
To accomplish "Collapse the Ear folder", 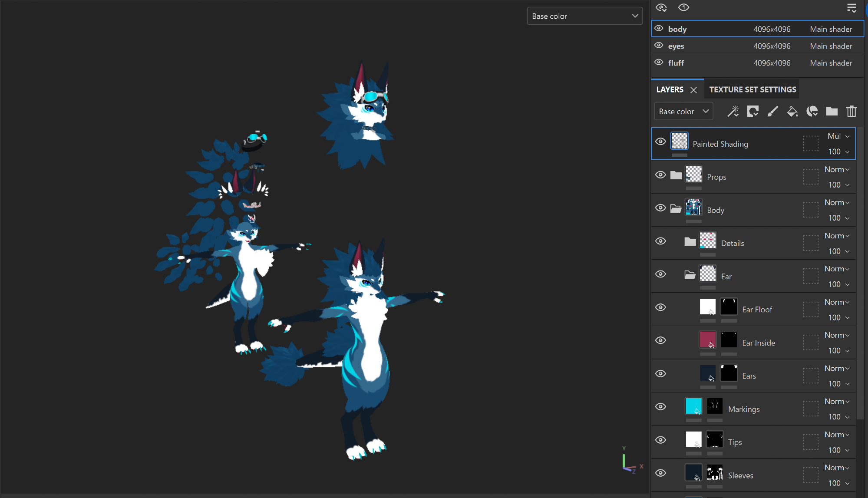I will pyautogui.click(x=690, y=275).
